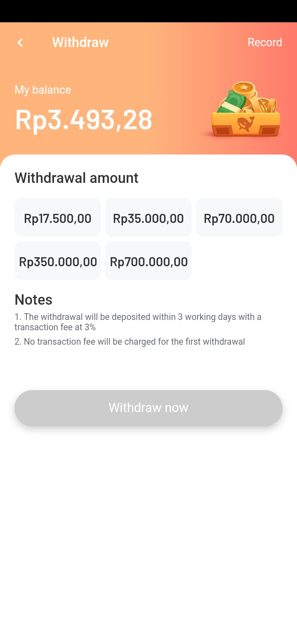The height and width of the screenshot is (644, 297).
Task: Tap the black status bar at top
Action: pos(148,11)
